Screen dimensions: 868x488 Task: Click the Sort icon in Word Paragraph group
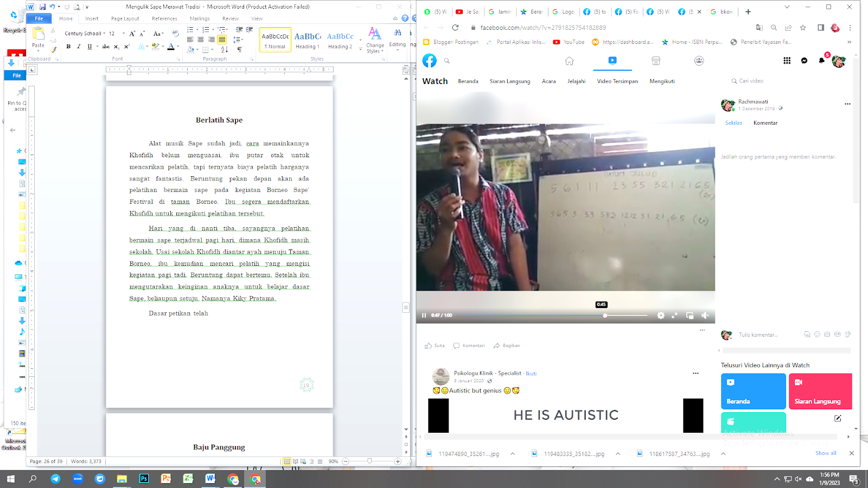pyautogui.click(x=225, y=49)
